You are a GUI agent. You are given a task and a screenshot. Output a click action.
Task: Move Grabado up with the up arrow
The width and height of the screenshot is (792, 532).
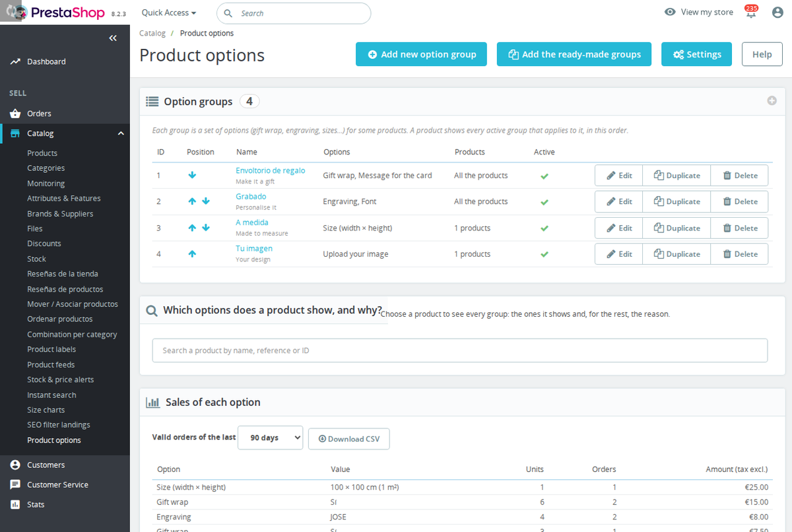point(192,201)
